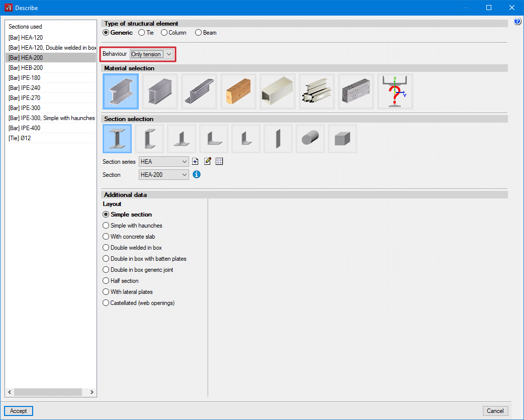Image resolution: width=524 pixels, height=420 pixels.
Task: Select [Bar] IPE-270 in sections list
Action: coord(25,98)
